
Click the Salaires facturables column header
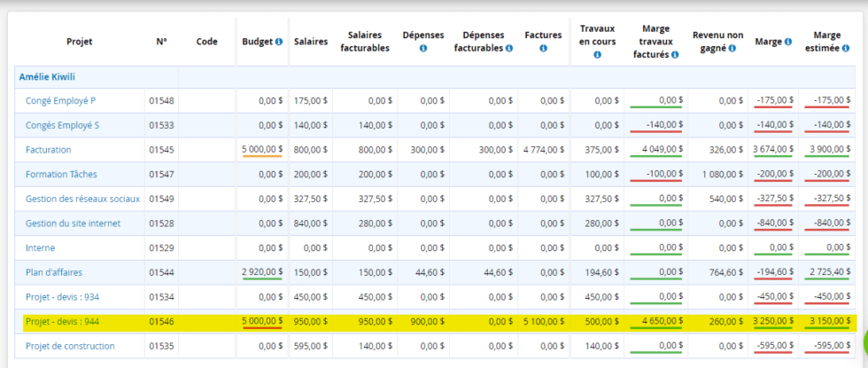[364, 42]
